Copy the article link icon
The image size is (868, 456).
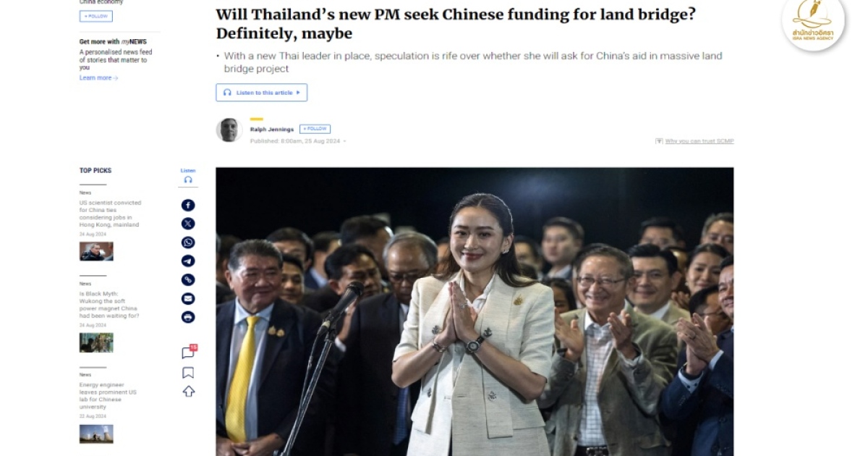tap(188, 280)
